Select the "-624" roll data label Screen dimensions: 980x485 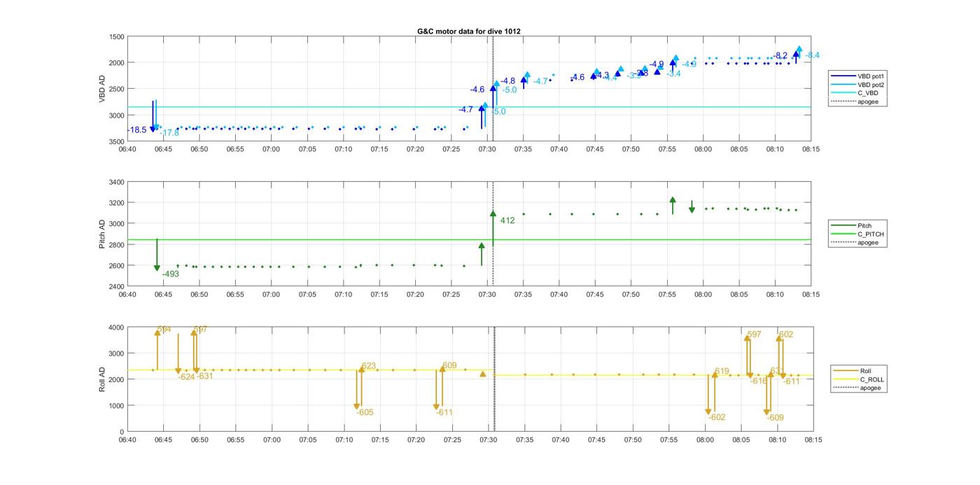(186, 377)
